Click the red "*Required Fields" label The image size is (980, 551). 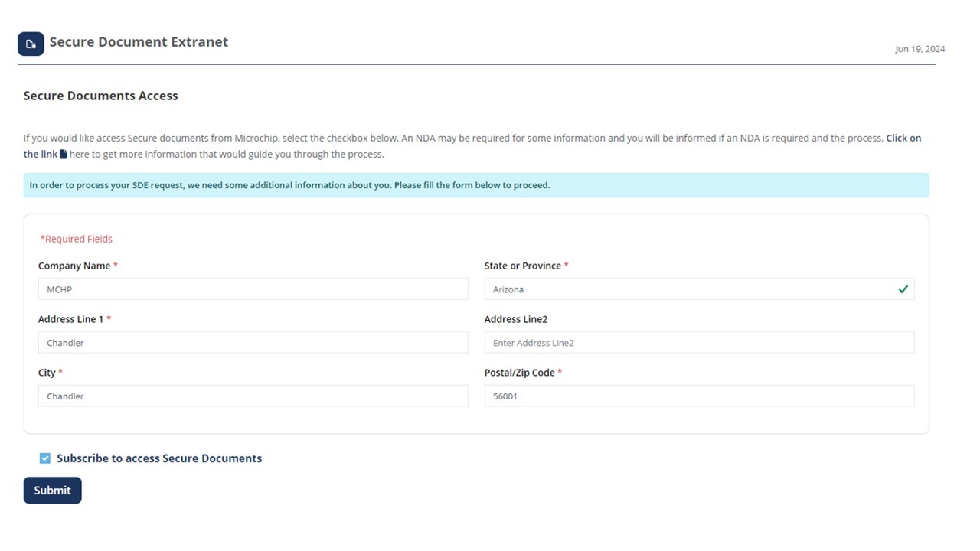pyautogui.click(x=76, y=238)
